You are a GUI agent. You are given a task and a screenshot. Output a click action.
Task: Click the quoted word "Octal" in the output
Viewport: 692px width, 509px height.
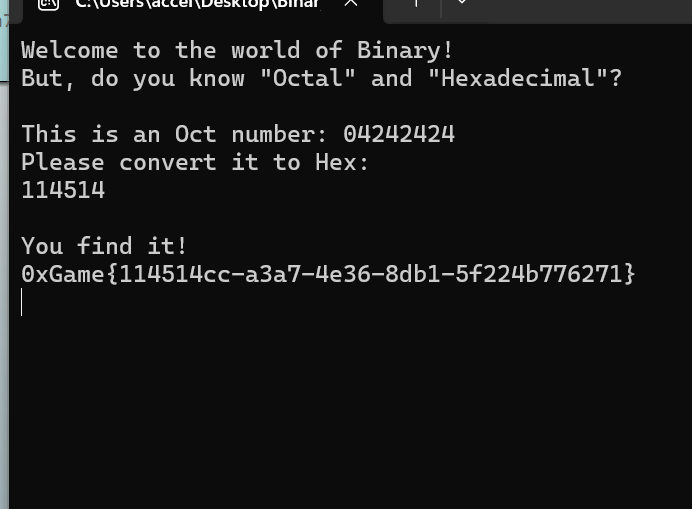pos(308,78)
